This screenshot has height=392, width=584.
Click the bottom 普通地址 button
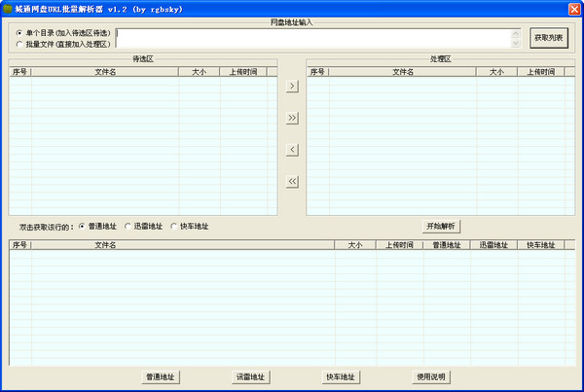coord(161,377)
